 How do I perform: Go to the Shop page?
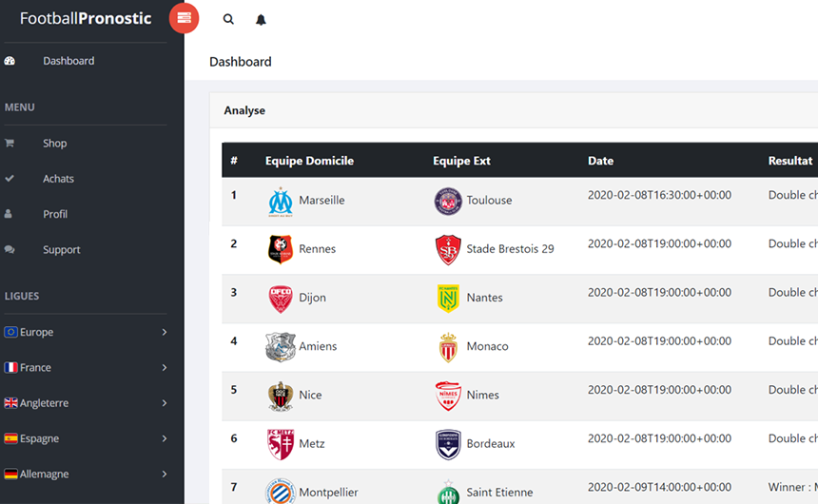coord(54,144)
